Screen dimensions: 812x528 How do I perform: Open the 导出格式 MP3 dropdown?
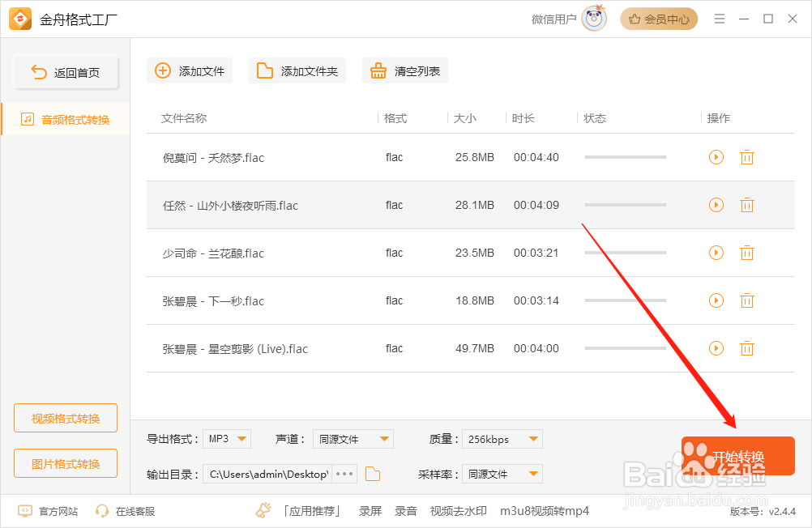click(x=226, y=438)
